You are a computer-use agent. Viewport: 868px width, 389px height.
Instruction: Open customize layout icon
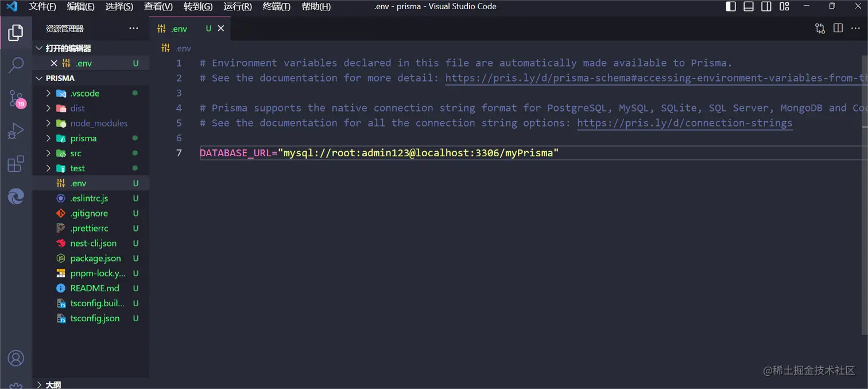785,6
